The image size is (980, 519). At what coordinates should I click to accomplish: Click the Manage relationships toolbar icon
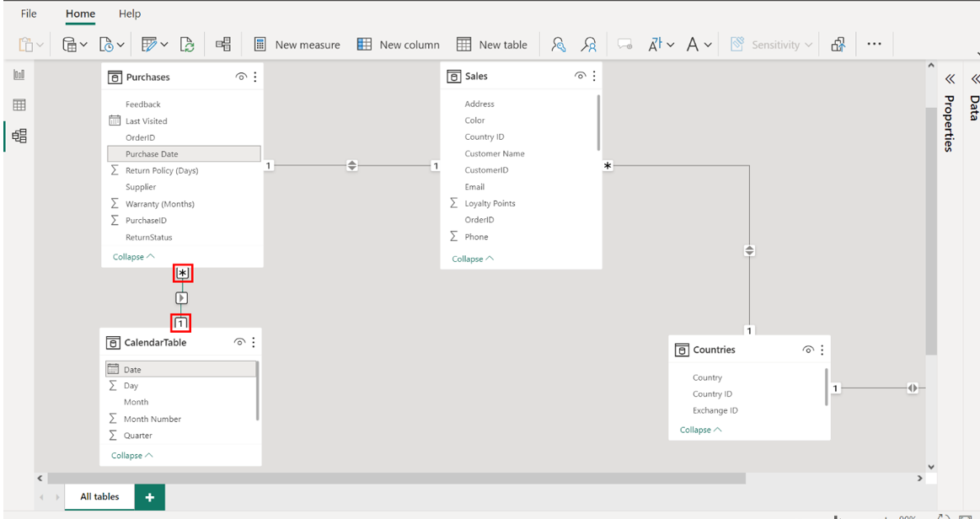[222, 45]
